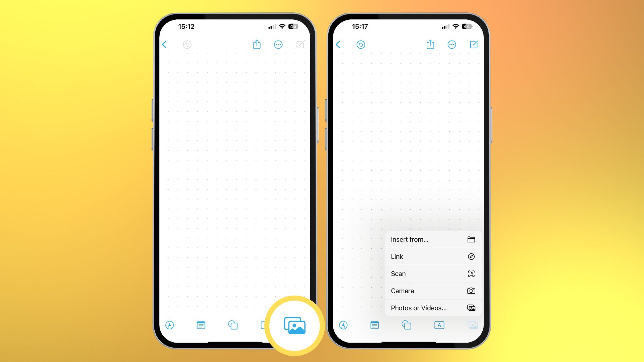
Task: Tap Link option in insert menu
Action: (433, 256)
